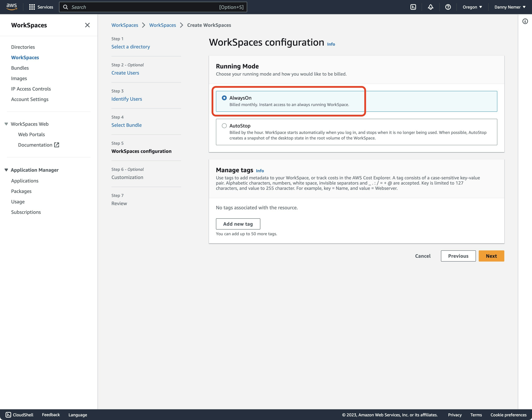Click the Previous button
This screenshot has width=532, height=420.
coord(458,256)
